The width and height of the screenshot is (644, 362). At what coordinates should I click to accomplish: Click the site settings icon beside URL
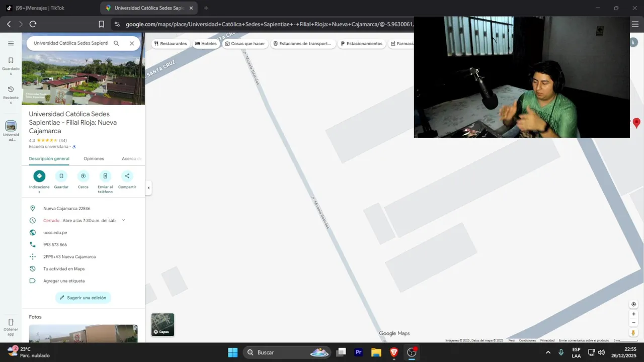point(117,24)
